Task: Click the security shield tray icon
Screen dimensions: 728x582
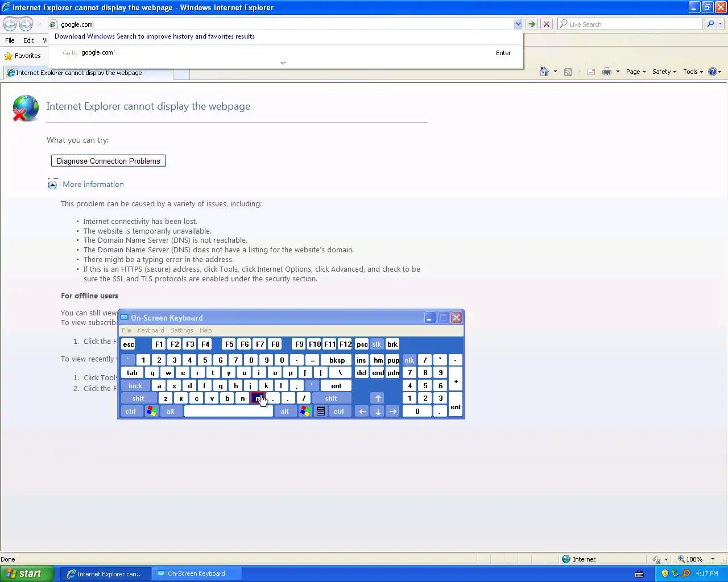Action: point(664,573)
